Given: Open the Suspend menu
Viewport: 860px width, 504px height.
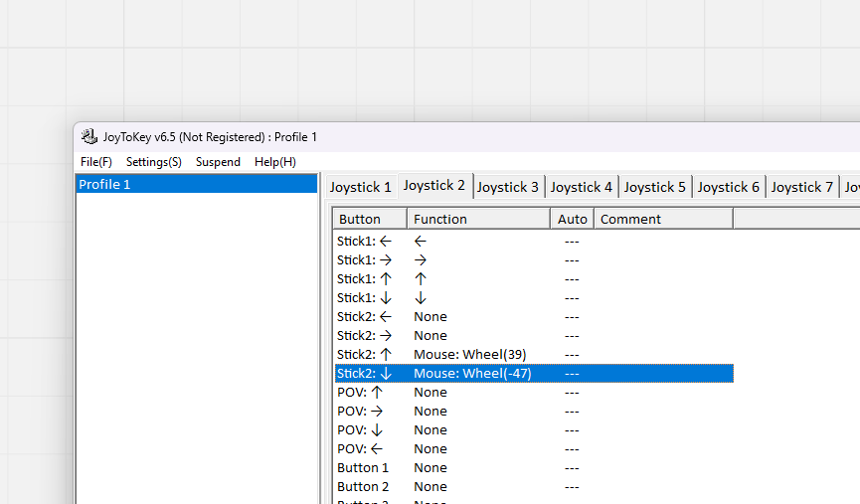Looking at the screenshot, I should pyautogui.click(x=218, y=162).
